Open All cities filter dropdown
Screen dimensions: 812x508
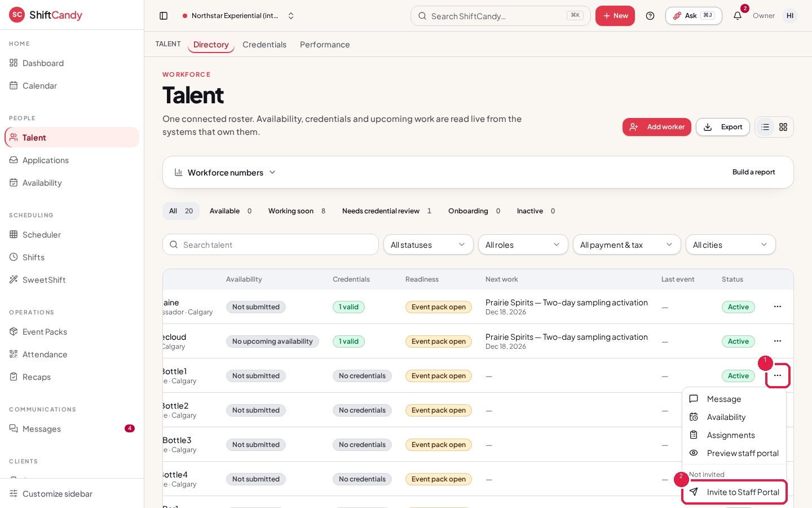pyautogui.click(x=731, y=244)
